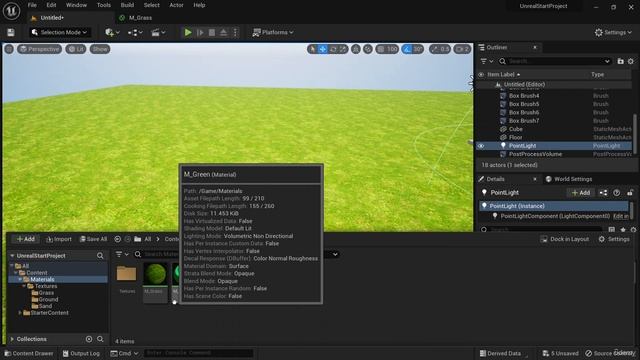Screen dimensions: 640x360
Task: Open the Actor menu
Action: (x=176, y=5)
